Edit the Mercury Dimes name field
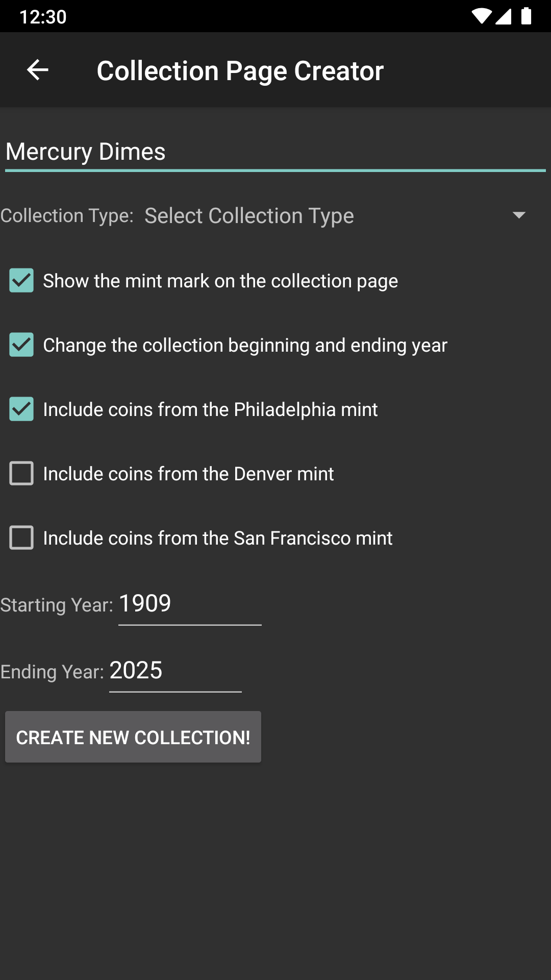The height and width of the screenshot is (980, 551). 275,152
